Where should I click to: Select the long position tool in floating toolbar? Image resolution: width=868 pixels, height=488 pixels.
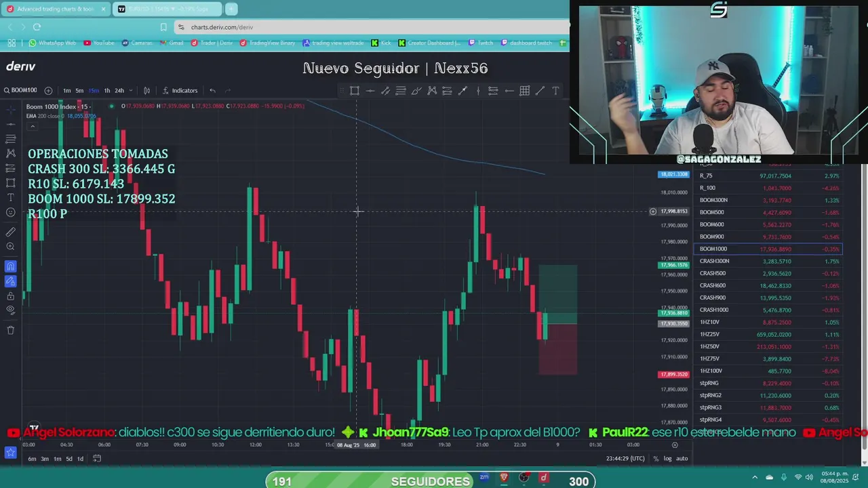pyautogui.click(x=447, y=91)
